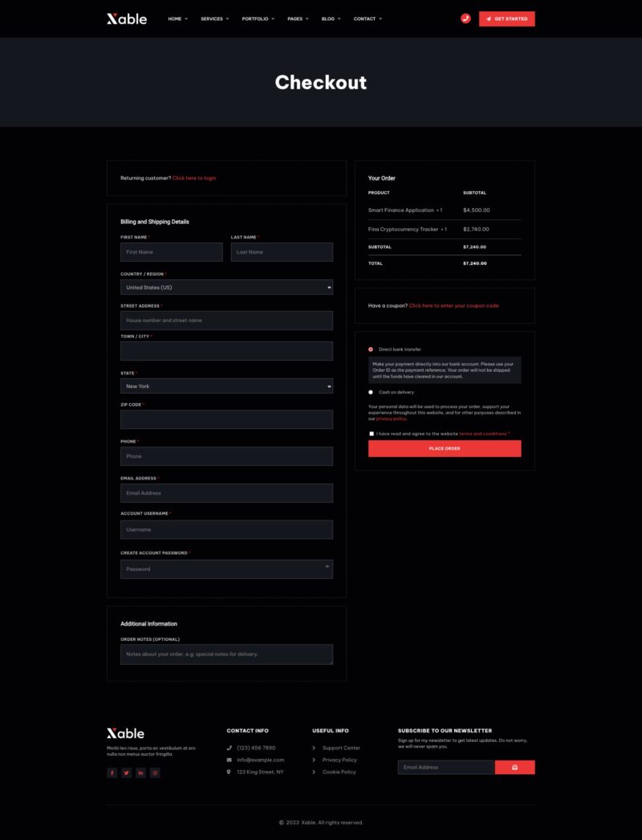Click 'Click here to enter your coupon code'
The width and height of the screenshot is (642, 840).
pos(453,306)
